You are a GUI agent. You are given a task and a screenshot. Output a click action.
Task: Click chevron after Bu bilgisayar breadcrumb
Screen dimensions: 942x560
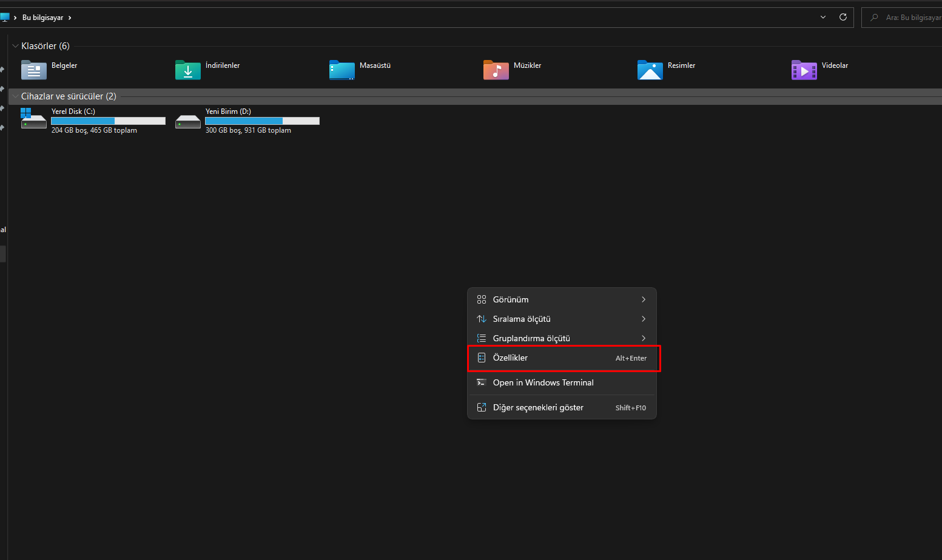[x=70, y=18]
